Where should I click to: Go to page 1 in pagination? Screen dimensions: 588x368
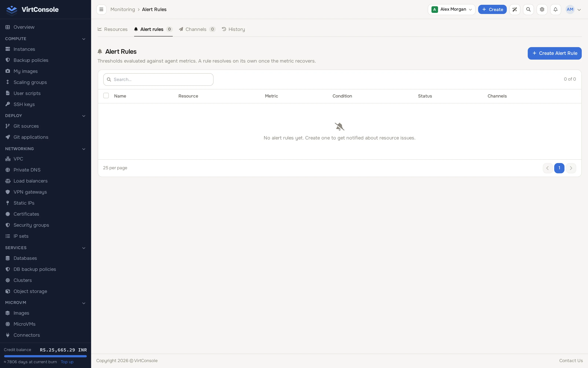click(559, 168)
